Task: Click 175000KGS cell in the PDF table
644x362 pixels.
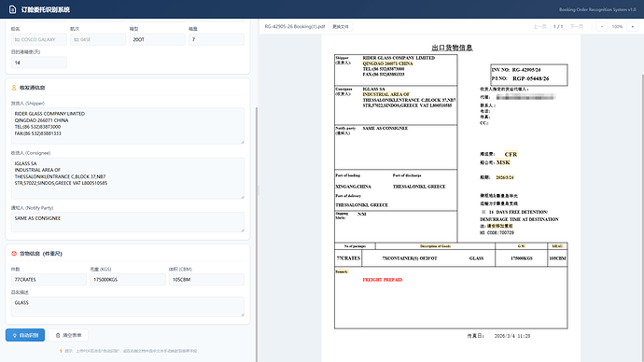Action: [x=522, y=258]
